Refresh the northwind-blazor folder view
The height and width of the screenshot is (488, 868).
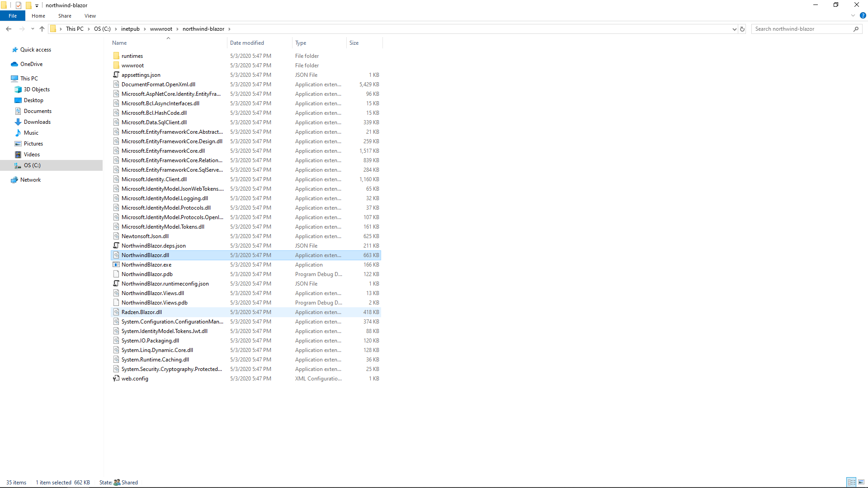(x=742, y=29)
